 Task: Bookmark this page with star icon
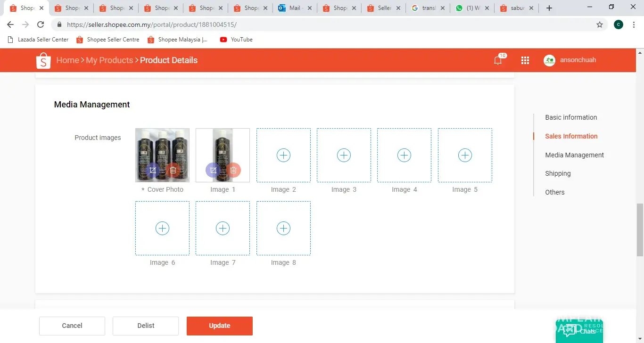pos(600,24)
